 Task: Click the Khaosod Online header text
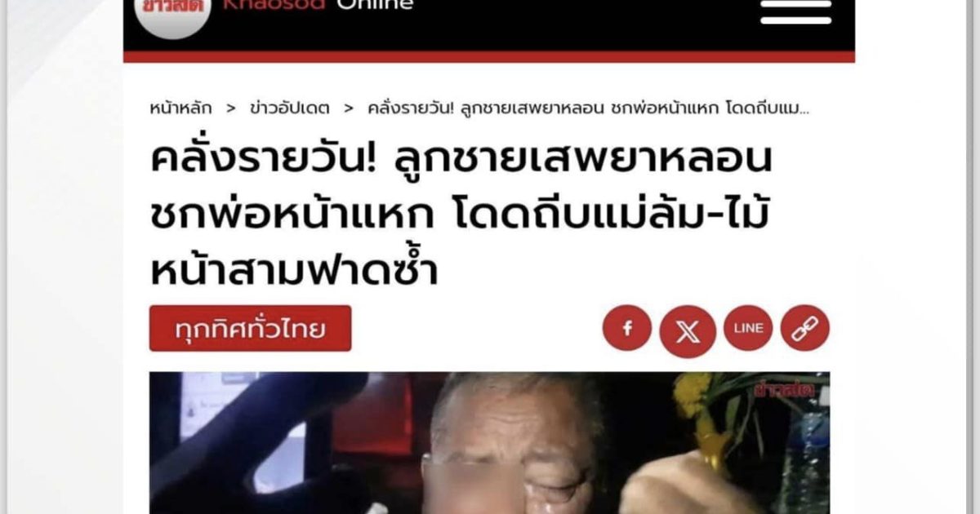[x=318, y=5]
